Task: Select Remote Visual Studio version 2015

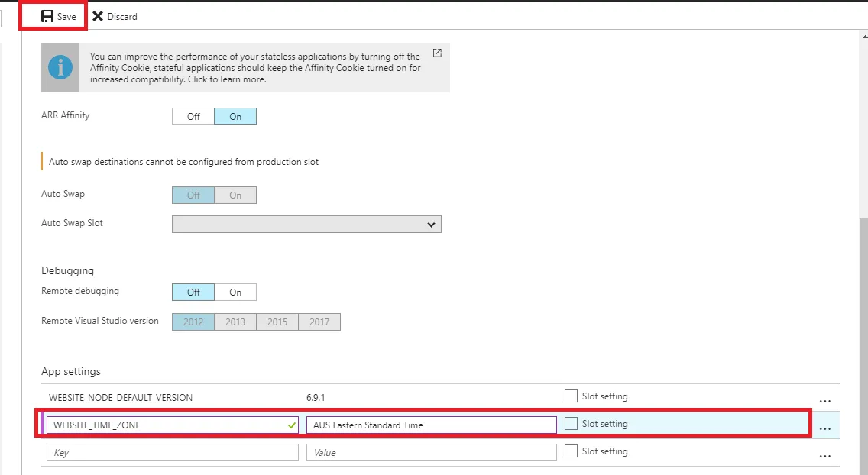Action: (x=277, y=322)
